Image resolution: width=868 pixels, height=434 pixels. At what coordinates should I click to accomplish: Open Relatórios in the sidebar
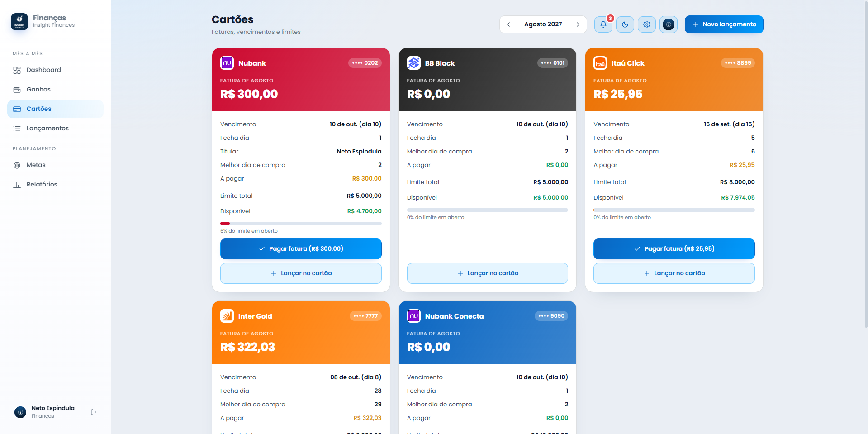[55, 185]
